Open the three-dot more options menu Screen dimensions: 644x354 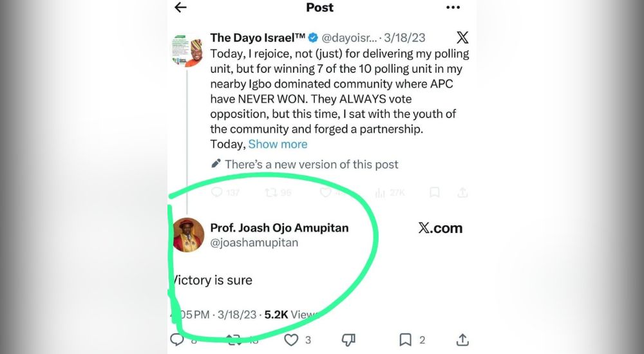(x=453, y=8)
